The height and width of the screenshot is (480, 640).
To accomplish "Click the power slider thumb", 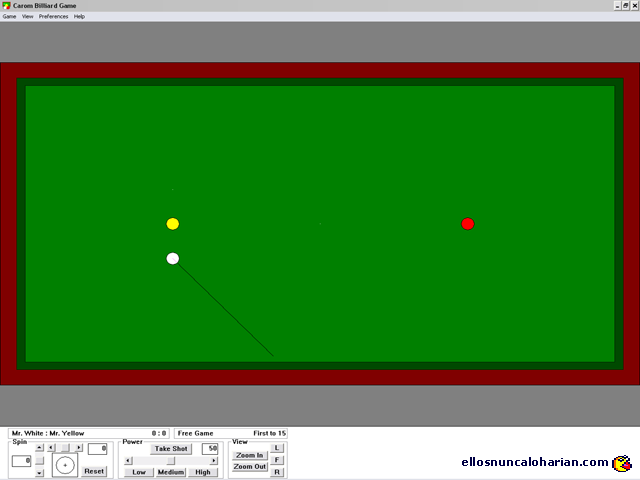I will click(170, 460).
